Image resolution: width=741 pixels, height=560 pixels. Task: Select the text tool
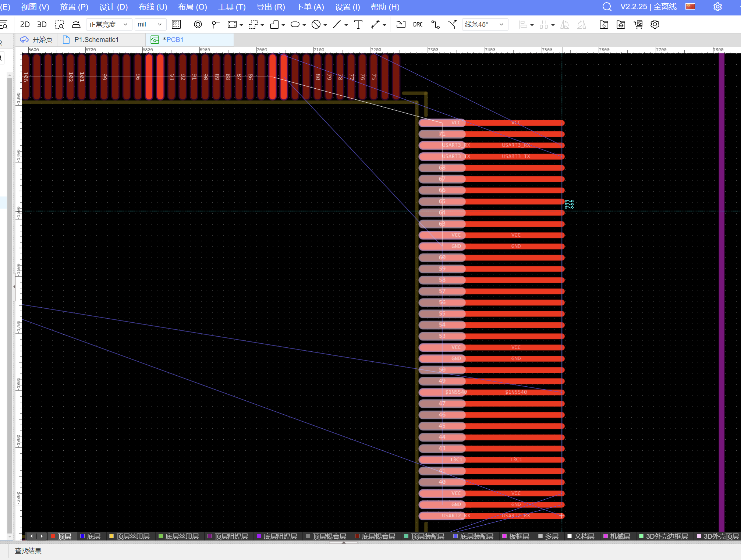coord(358,24)
